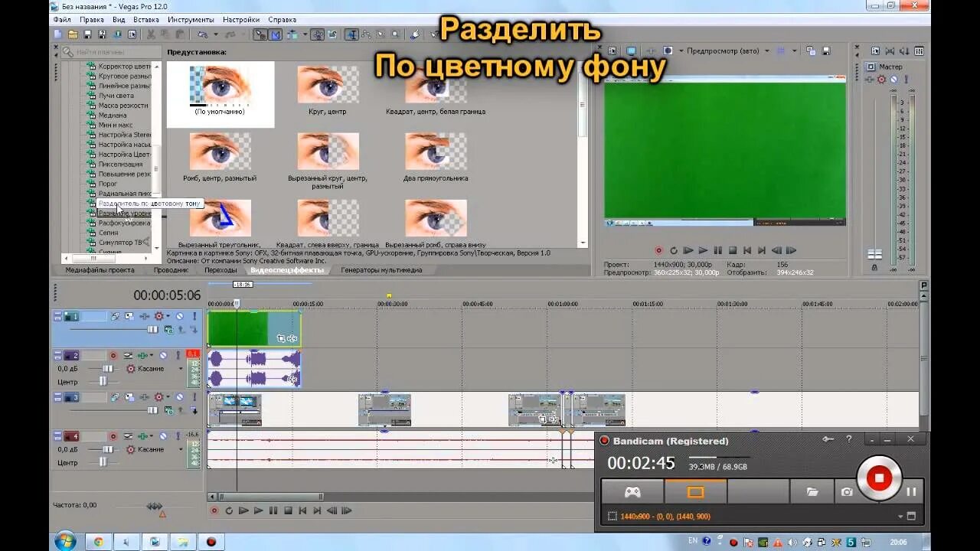The width and height of the screenshot is (980, 551).
Task: Solo video track 1
Action: pyautogui.click(x=194, y=316)
